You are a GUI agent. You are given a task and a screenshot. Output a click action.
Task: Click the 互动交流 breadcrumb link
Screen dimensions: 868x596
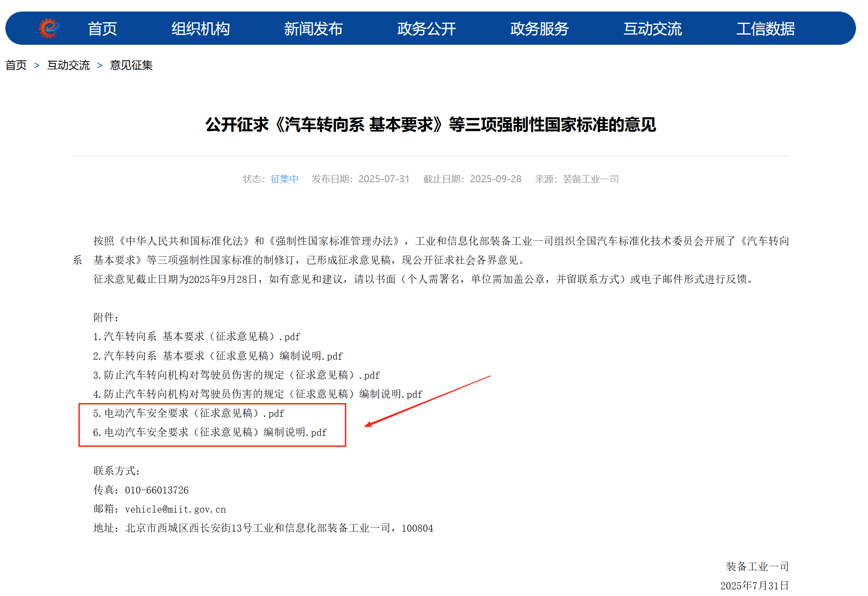pyautogui.click(x=69, y=65)
